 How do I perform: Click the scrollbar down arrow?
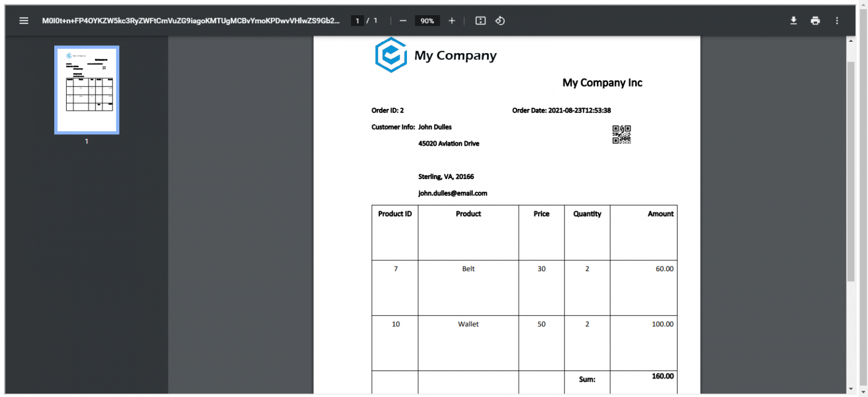click(851, 389)
